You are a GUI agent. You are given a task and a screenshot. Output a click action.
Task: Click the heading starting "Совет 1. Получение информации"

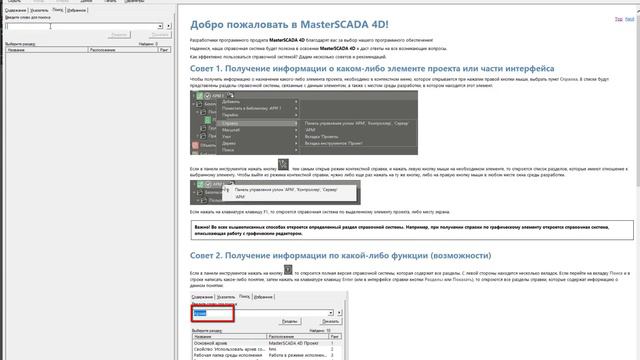point(372,69)
